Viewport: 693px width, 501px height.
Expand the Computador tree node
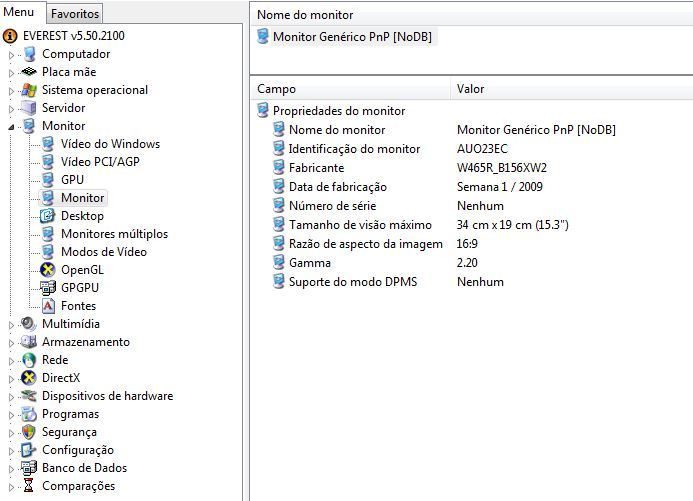click(11, 55)
